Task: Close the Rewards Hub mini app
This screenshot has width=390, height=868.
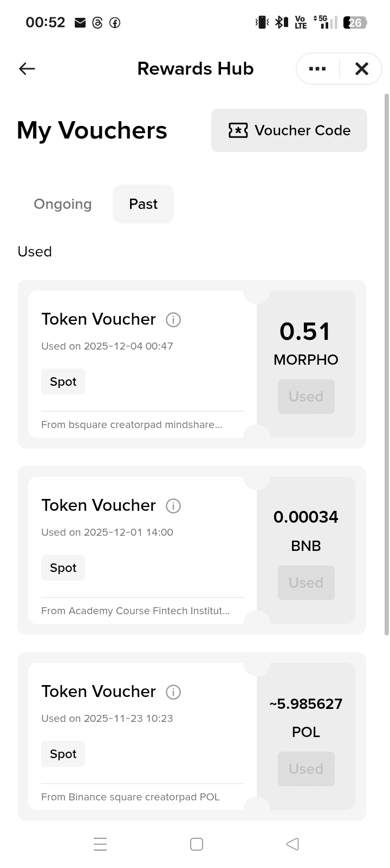Action: click(x=361, y=69)
